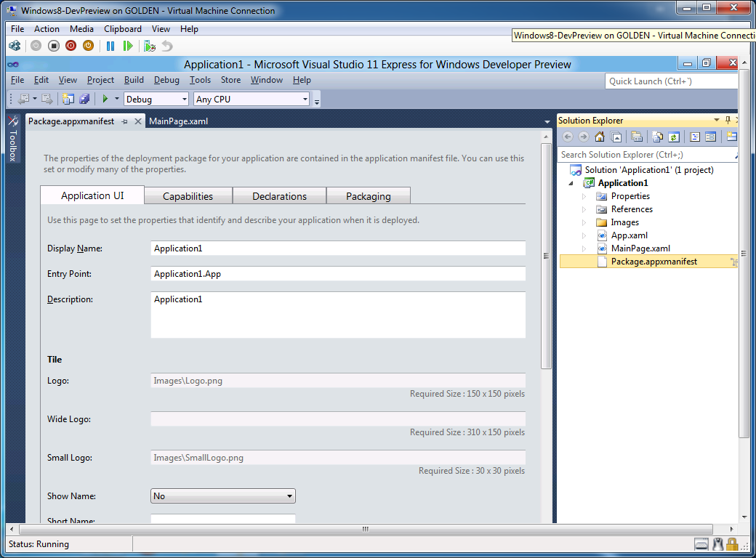Click the Entry Point input field
This screenshot has height=558, width=756.
tap(338, 274)
